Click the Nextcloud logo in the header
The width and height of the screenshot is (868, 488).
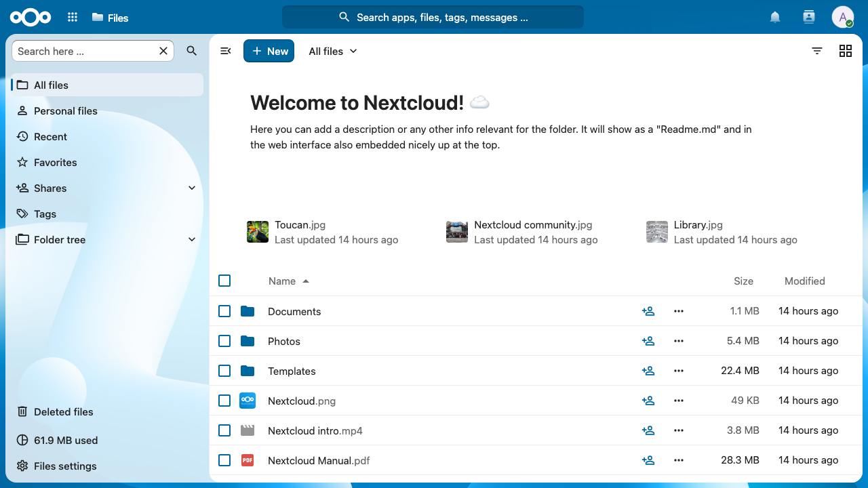pos(31,18)
